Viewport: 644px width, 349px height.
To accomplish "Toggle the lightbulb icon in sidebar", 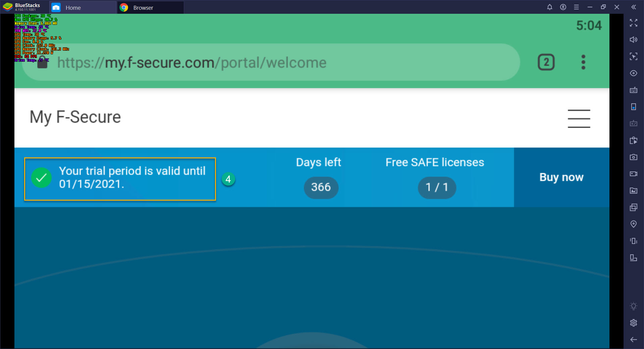I will coord(634,306).
